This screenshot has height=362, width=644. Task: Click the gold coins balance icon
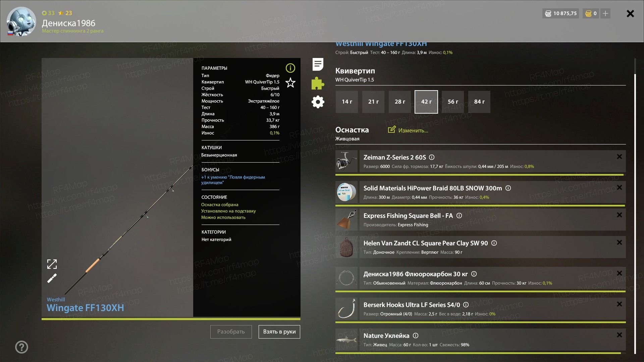click(x=588, y=13)
